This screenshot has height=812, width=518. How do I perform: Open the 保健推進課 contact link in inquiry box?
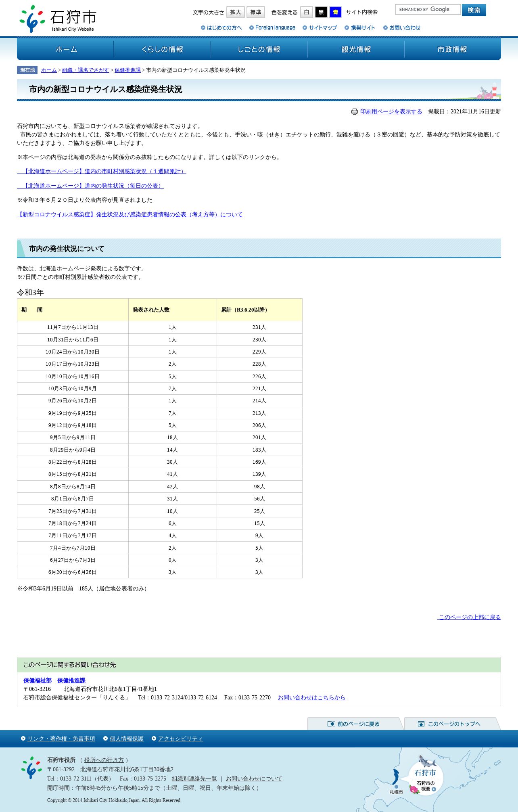(71, 681)
